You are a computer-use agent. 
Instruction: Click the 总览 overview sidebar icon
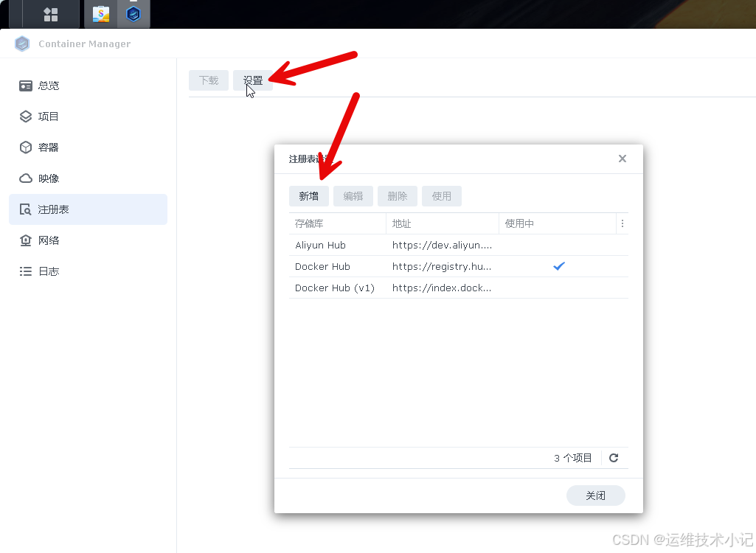(26, 86)
